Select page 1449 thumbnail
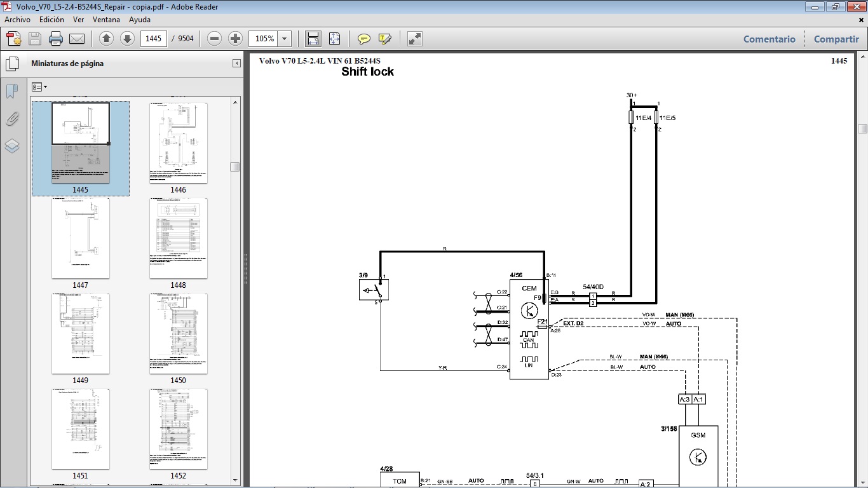Viewport: 868px width, 488px height. click(81, 334)
